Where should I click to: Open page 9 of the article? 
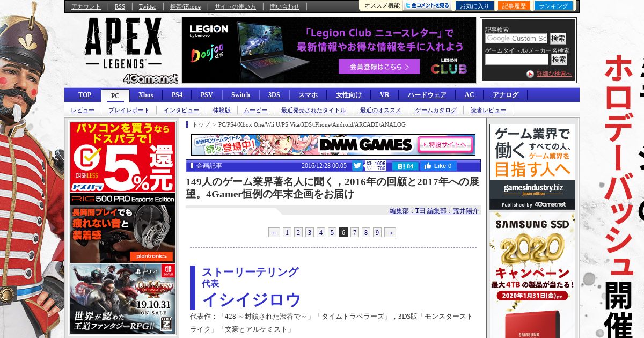tap(377, 232)
